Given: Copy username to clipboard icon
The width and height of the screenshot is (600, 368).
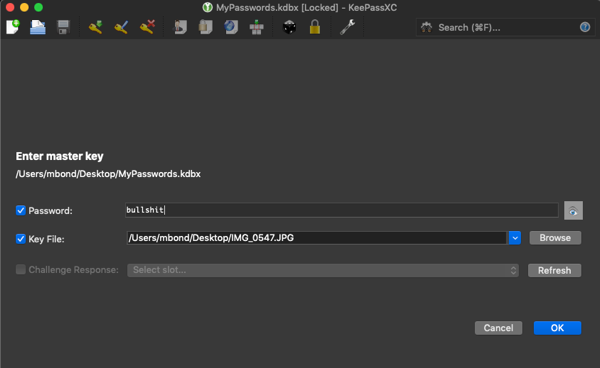Looking at the screenshot, I should (x=180, y=27).
